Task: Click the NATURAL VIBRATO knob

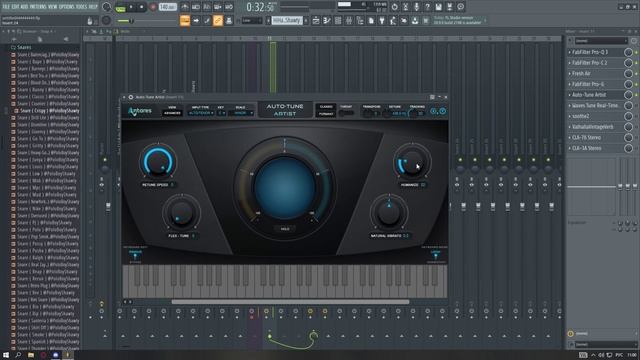Action: (x=389, y=213)
